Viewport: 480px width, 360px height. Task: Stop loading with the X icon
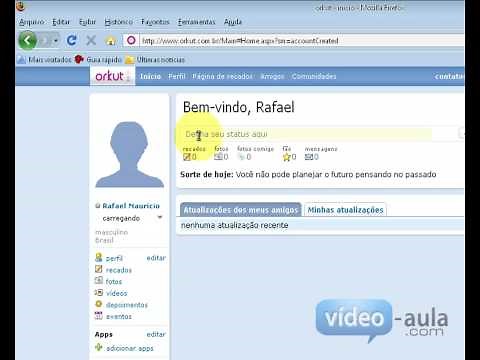[x=91, y=41]
